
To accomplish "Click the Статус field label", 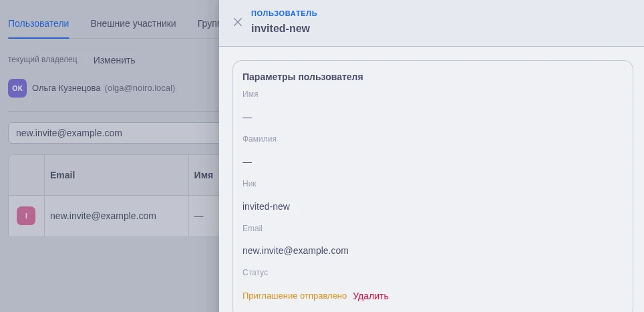I will click(x=255, y=273).
